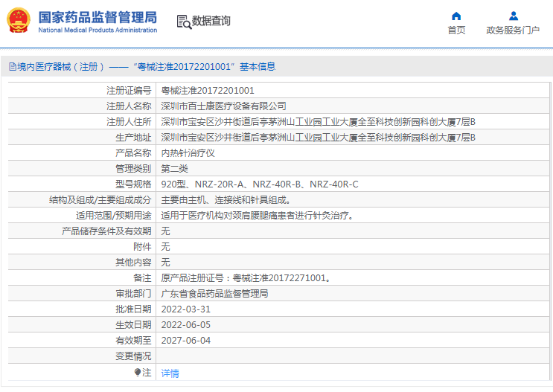Viewport: 553px width, 392px height.
Task: Click the lightbulb icon beside 注
Action: (138, 372)
